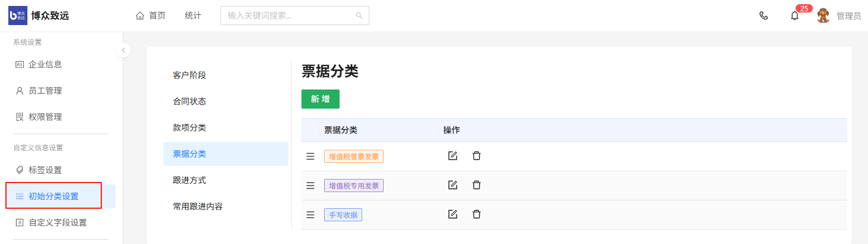Collapse the left sidebar with chevron
868x244 pixels.
123,50
